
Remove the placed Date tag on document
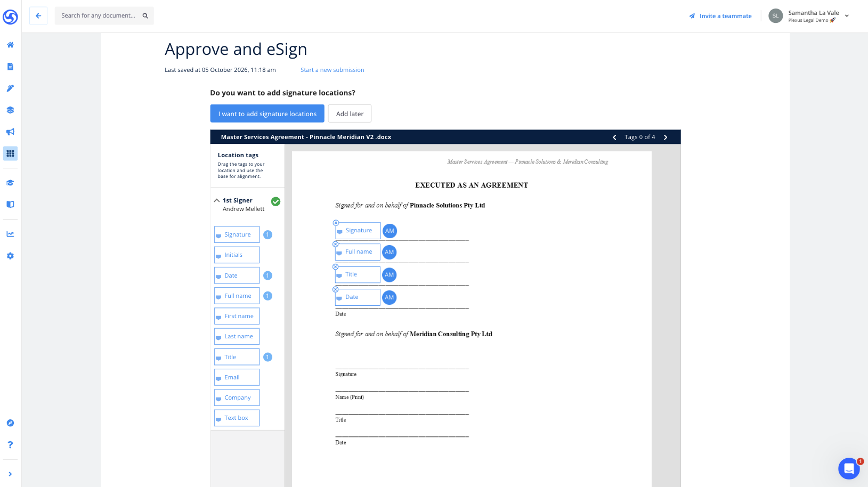pyautogui.click(x=336, y=289)
